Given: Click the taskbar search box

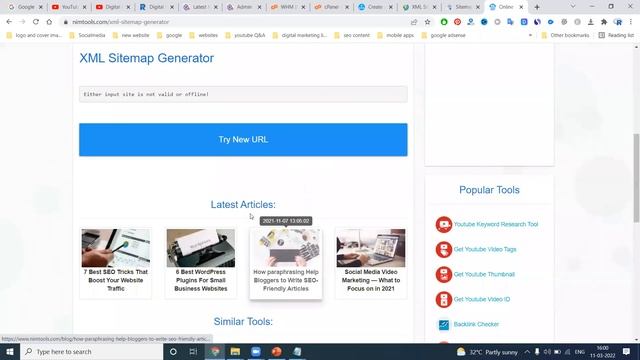Looking at the screenshot, I should [x=92, y=351].
